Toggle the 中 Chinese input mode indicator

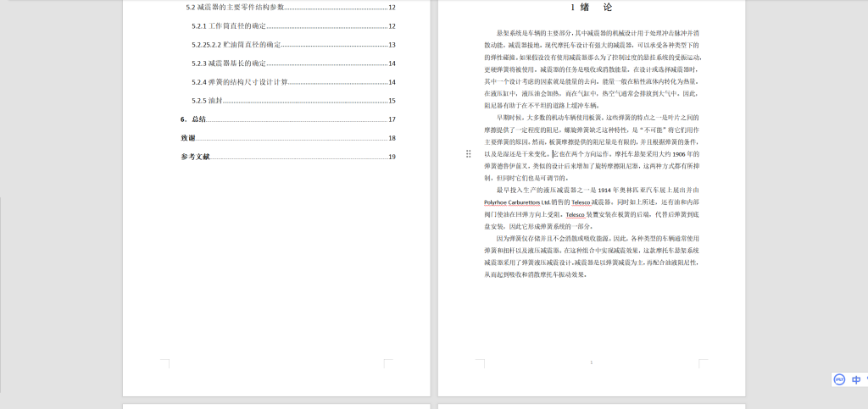coord(856,379)
